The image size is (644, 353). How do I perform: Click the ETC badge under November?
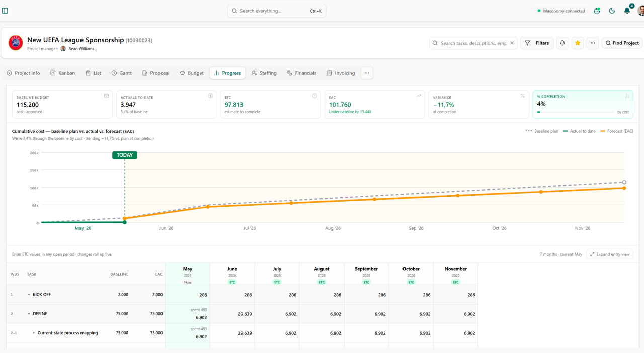point(456,282)
